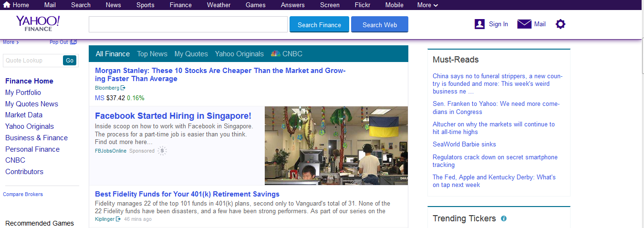The height and width of the screenshot is (228, 644).
Task: Open Screen in top navigation
Action: [330, 5]
